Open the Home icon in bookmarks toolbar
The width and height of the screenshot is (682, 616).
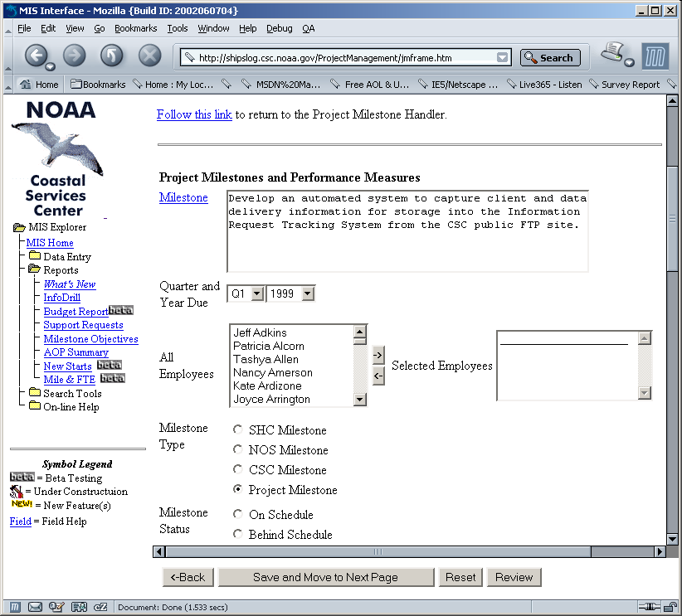coord(26,84)
